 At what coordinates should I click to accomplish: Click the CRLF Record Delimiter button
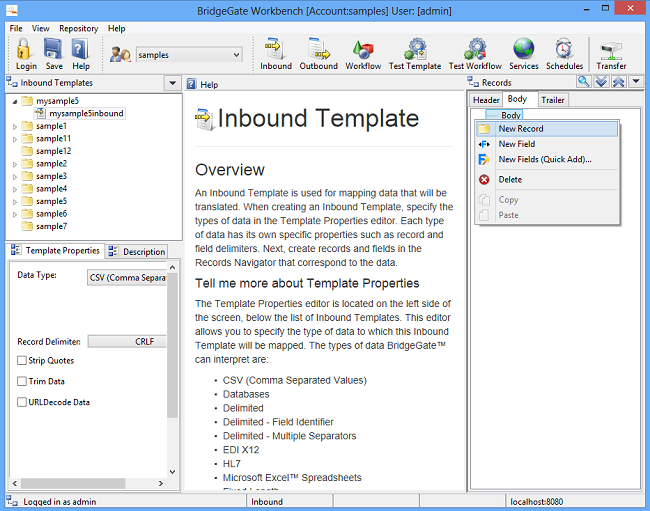click(127, 341)
